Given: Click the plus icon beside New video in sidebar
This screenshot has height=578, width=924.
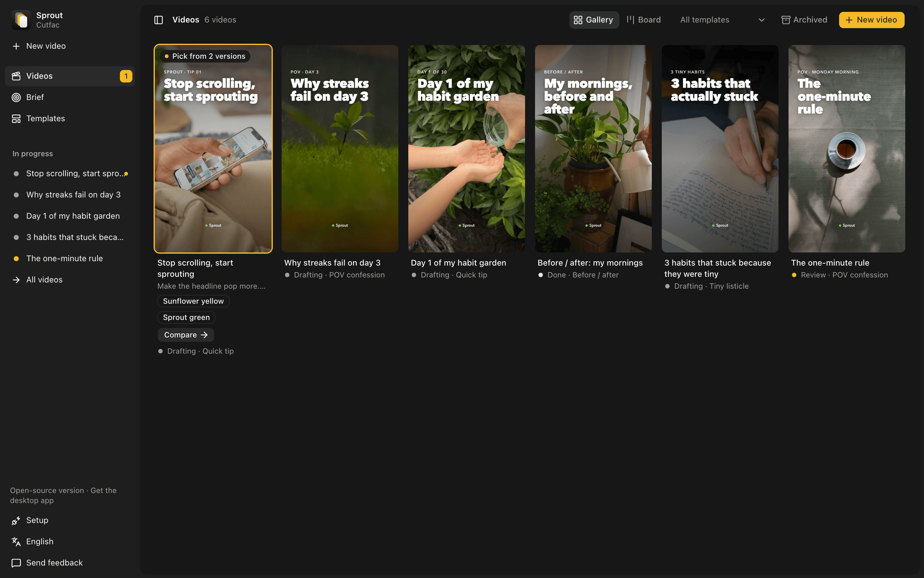Looking at the screenshot, I should tap(16, 46).
